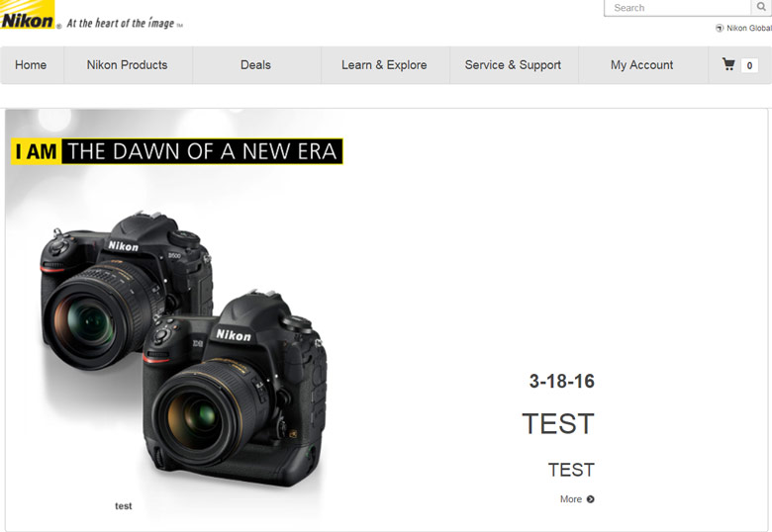Click the smaller TEST subheading above More
Image resolution: width=772 pixels, height=532 pixels.
(571, 470)
